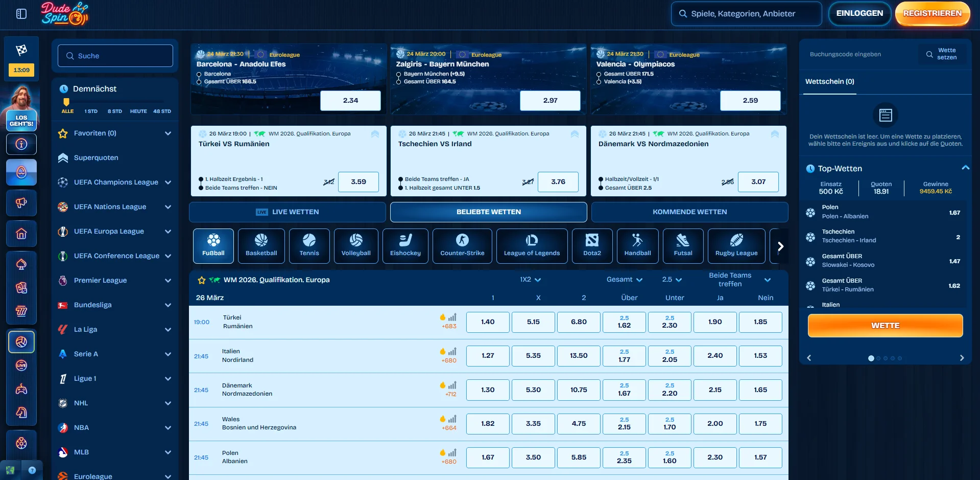Viewport: 980px width, 480px height.
Task: Open the Casino home icon in sidebar
Action: [x=21, y=234]
